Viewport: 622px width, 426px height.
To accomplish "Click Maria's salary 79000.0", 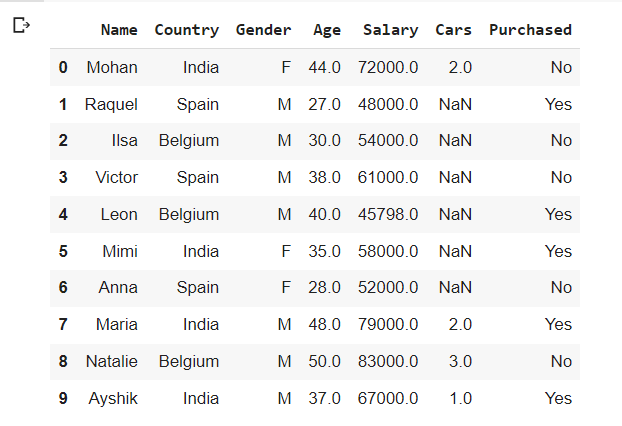I will [388, 324].
